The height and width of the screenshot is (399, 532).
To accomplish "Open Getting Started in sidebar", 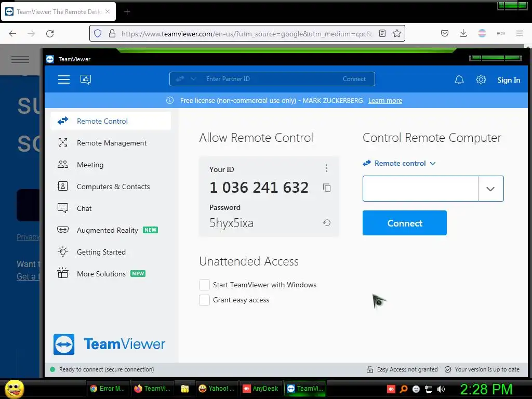I will pyautogui.click(x=111, y=252).
